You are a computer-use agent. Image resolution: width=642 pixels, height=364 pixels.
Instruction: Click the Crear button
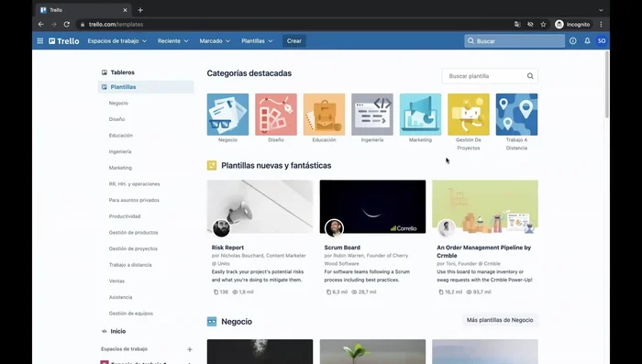tap(294, 41)
